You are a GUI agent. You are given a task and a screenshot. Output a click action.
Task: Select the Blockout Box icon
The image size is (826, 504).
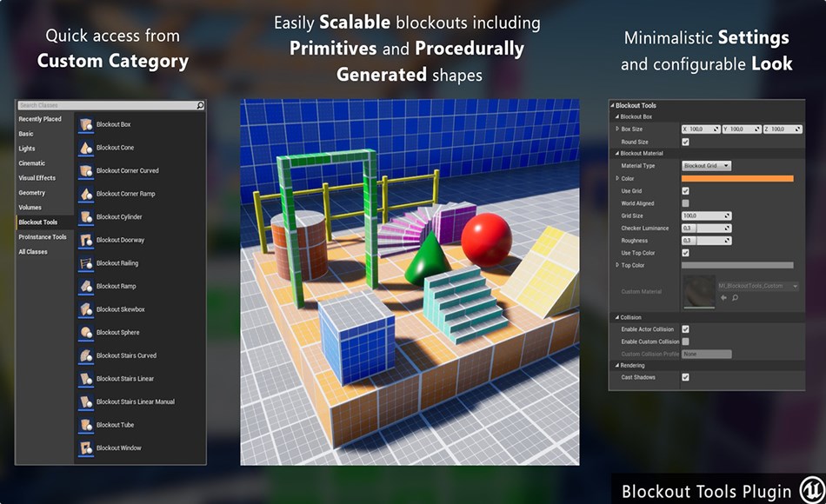pyautogui.click(x=87, y=123)
